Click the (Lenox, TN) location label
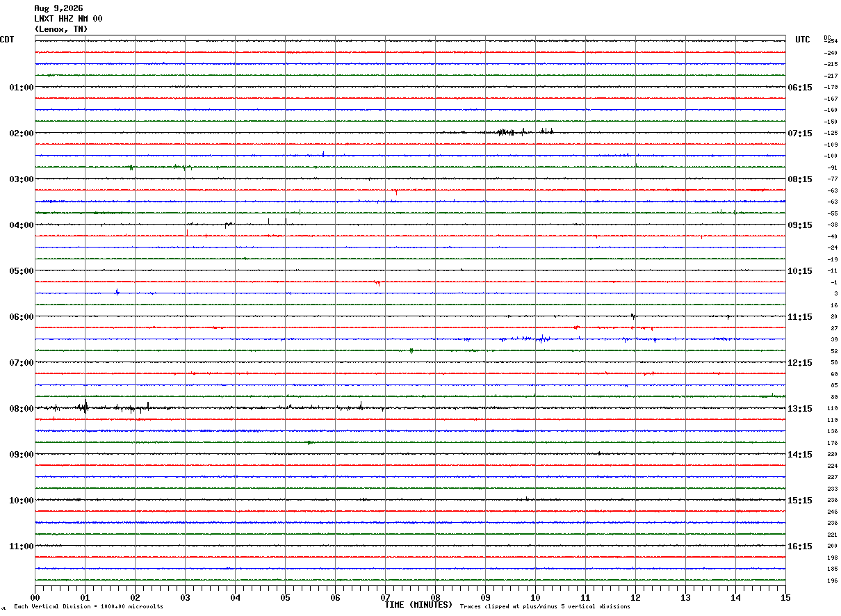Image resolution: width=841 pixels, height=616 pixels. pos(61,29)
